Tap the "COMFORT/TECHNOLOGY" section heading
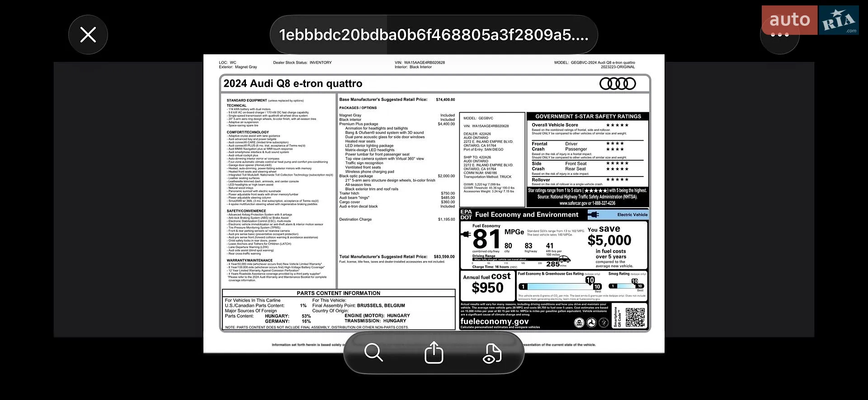This screenshot has width=868, height=400. [x=247, y=132]
